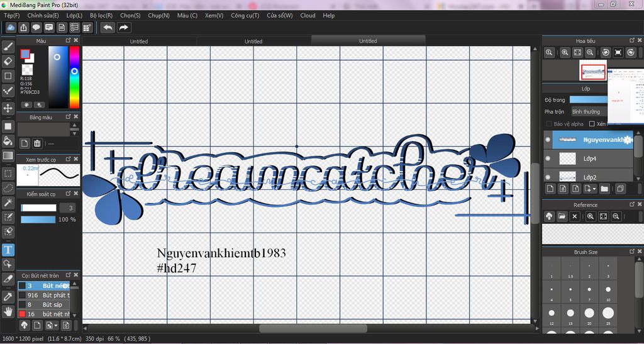Activate the Text tool
The width and height of the screenshot is (644, 344).
point(8,250)
